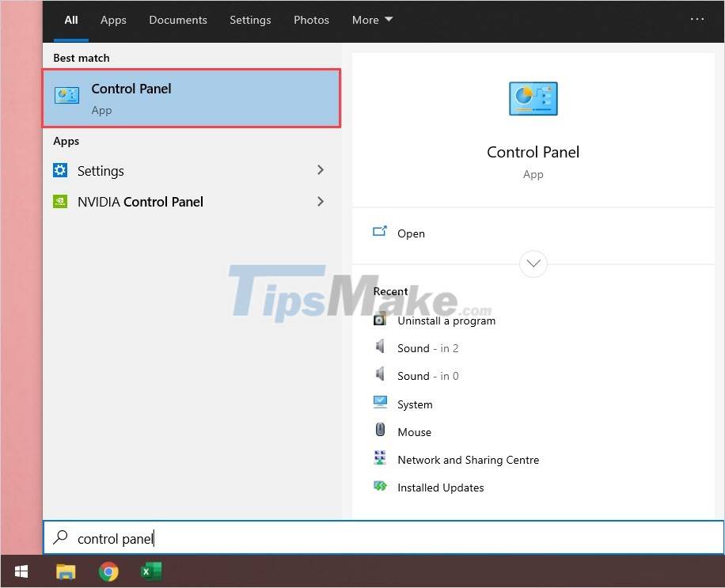The height and width of the screenshot is (588, 725).
Task: Click the Open link for Control Panel
Action: [411, 233]
